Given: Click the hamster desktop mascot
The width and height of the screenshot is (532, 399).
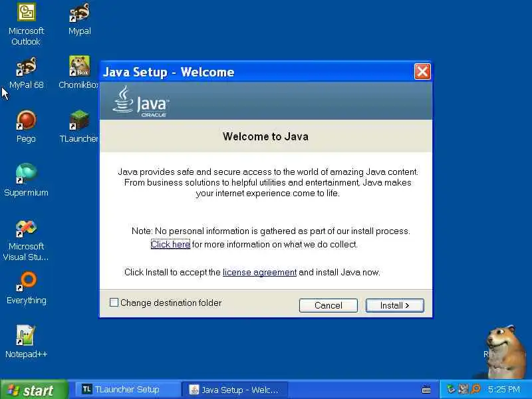Looking at the screenshot, I should coord(505,352).
